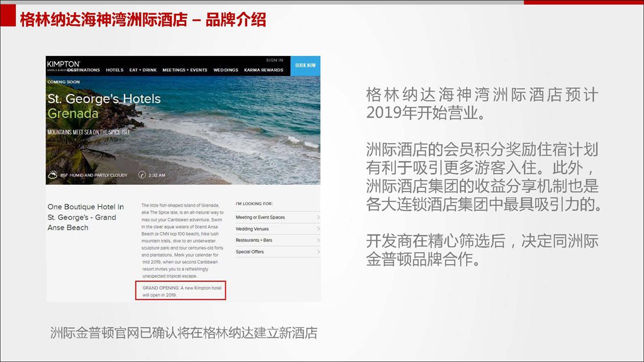Click the St. George's Hotels heading
Screen dimensions: 644x362
coord(104,99)
